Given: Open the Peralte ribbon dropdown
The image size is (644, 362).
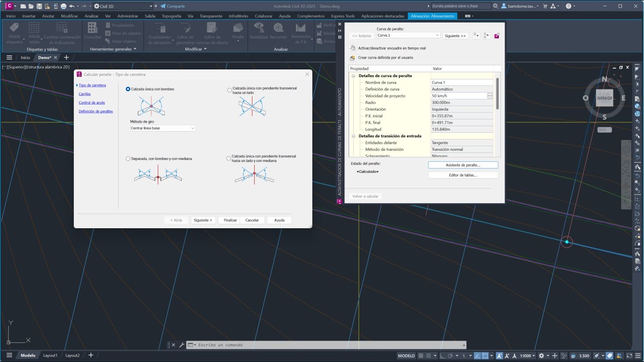Looking at the screenshot, I should (x=238, y=33).
